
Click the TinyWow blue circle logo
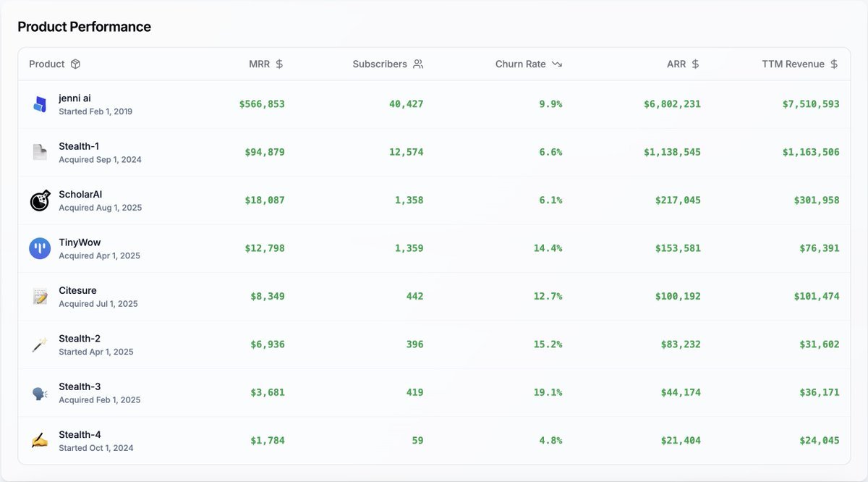[40, 248]
